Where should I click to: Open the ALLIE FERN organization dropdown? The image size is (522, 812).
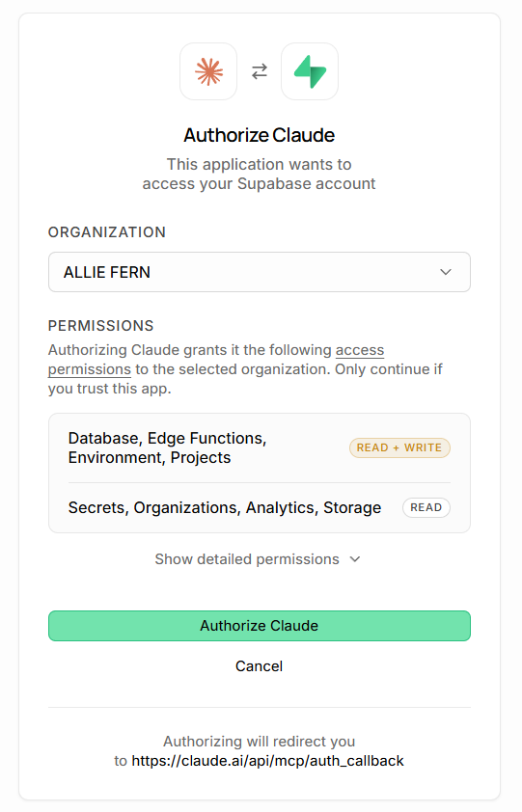click(260, 272)
